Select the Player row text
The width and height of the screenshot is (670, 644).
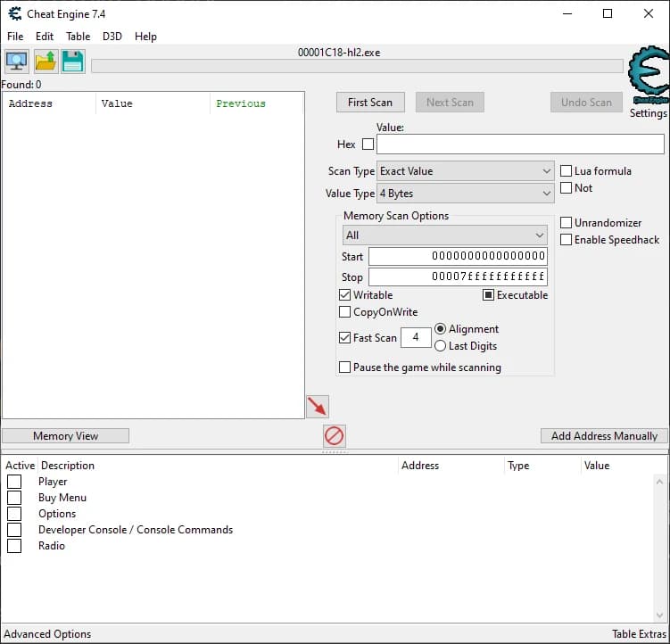tap(53, 482)
